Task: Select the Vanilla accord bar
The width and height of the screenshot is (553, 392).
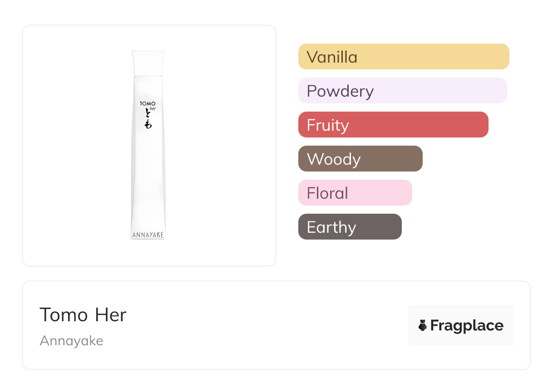Action: click(403, 57)
